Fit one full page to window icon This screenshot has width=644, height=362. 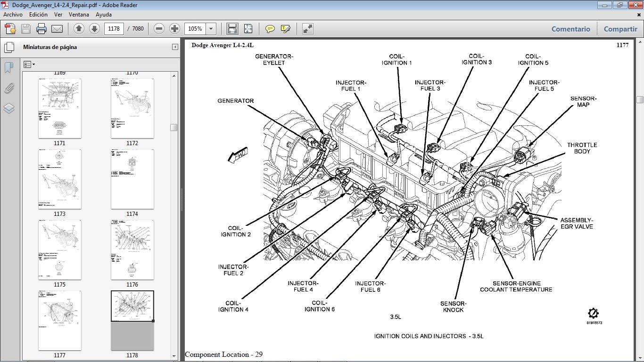click(x=248, y=29)
